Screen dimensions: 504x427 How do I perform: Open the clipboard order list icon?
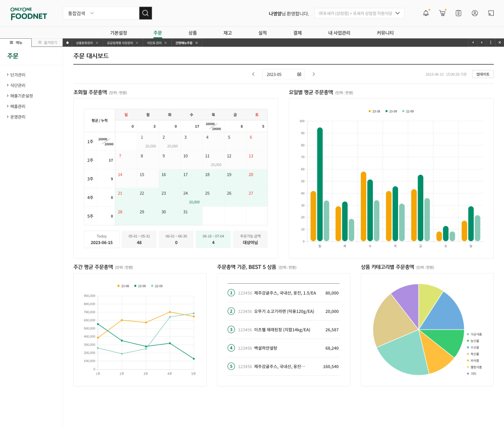click(458, 13)
